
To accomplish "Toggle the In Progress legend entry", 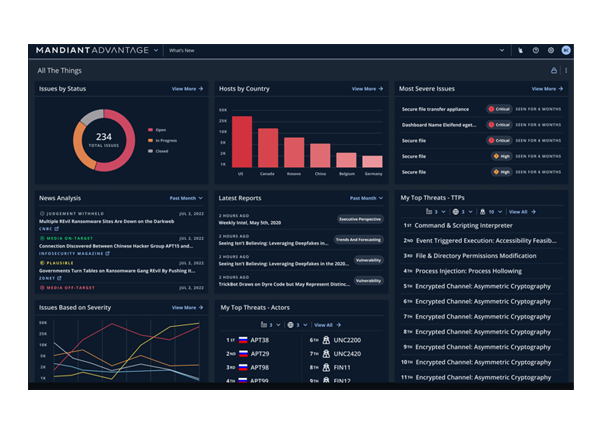I will pyautogui.click(x=162, y=140).
